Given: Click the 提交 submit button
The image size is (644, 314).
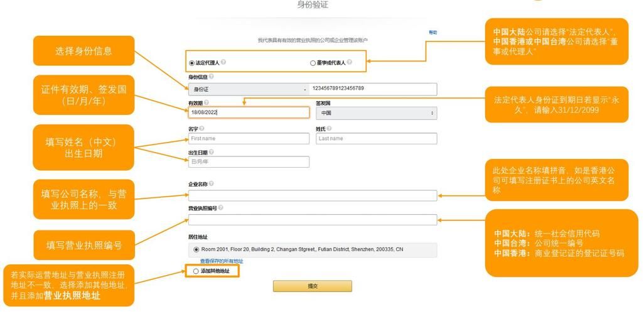Looking at the screenshot, I should 313,286.
